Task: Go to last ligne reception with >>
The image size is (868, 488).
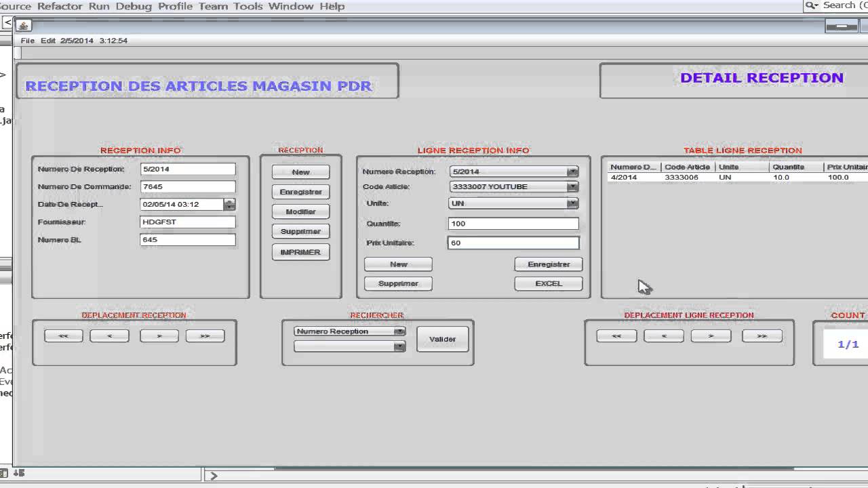Action: click(762, 335)
